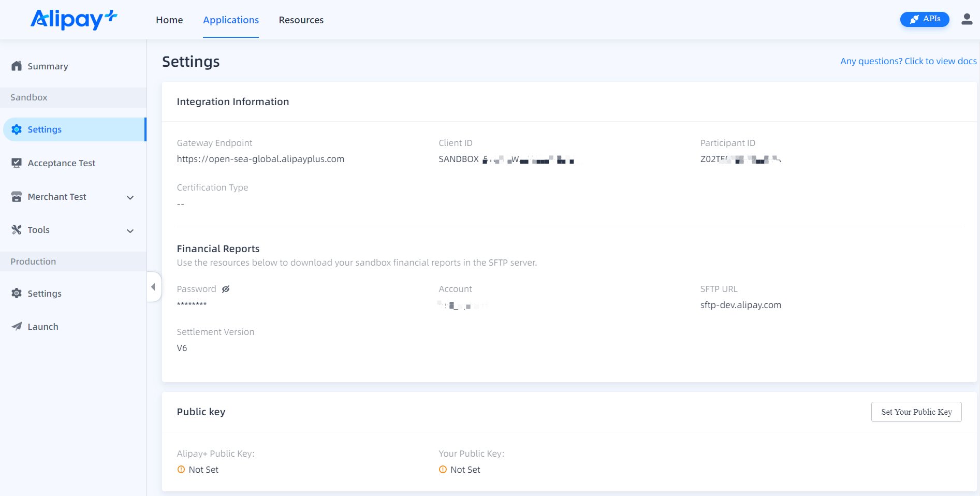Click the Sandbox Settings gear icon
This screenshot has width=980, height=496.
(17, 129)
